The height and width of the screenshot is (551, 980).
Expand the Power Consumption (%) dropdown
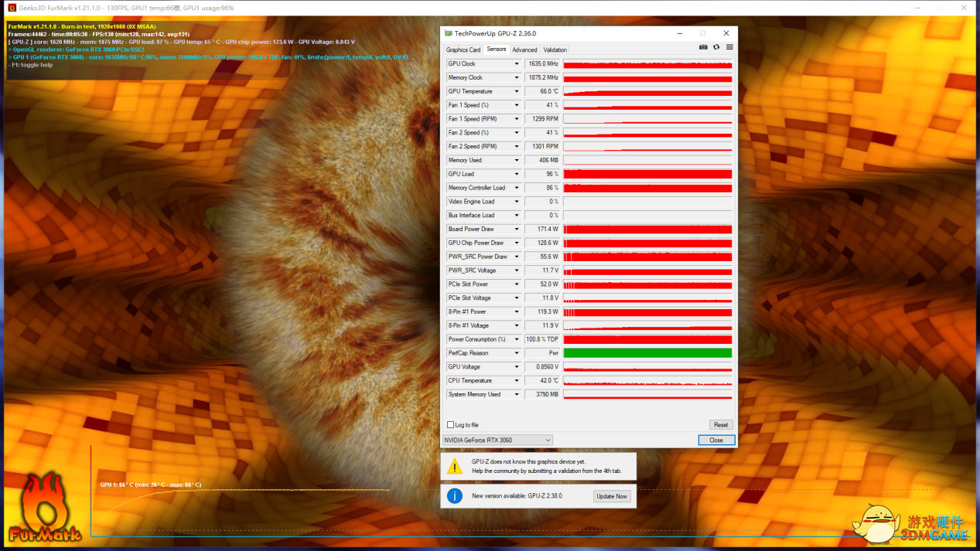pyautogui.click(x=517, y=339)
